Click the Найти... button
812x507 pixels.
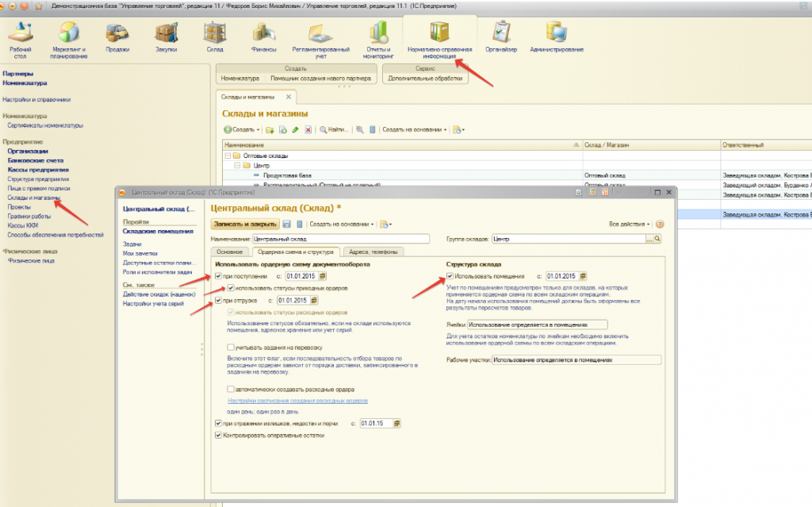[x=334, y=129]
